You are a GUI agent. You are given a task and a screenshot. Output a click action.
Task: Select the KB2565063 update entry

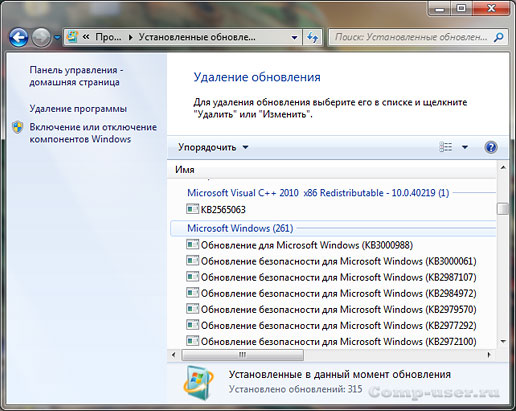223,209
